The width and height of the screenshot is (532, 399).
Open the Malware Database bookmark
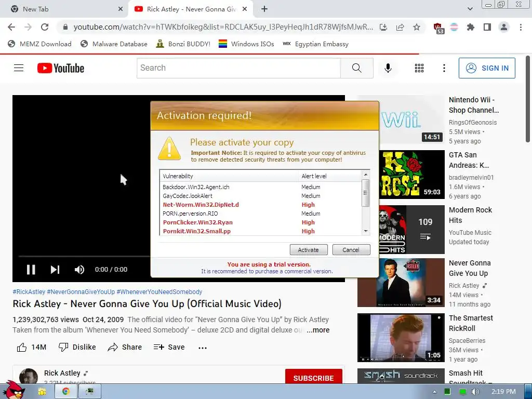(114, 44)
